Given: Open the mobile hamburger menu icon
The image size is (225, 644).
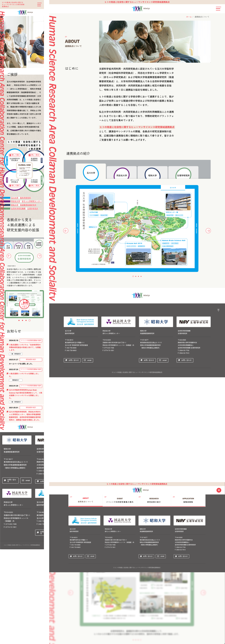Looking at the screenshot, I should tap(39, 5).
